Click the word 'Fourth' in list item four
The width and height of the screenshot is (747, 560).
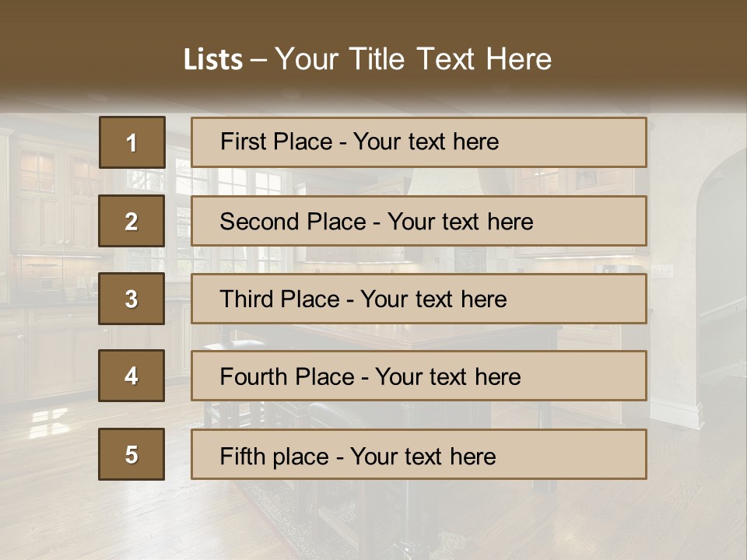(251, 376)
